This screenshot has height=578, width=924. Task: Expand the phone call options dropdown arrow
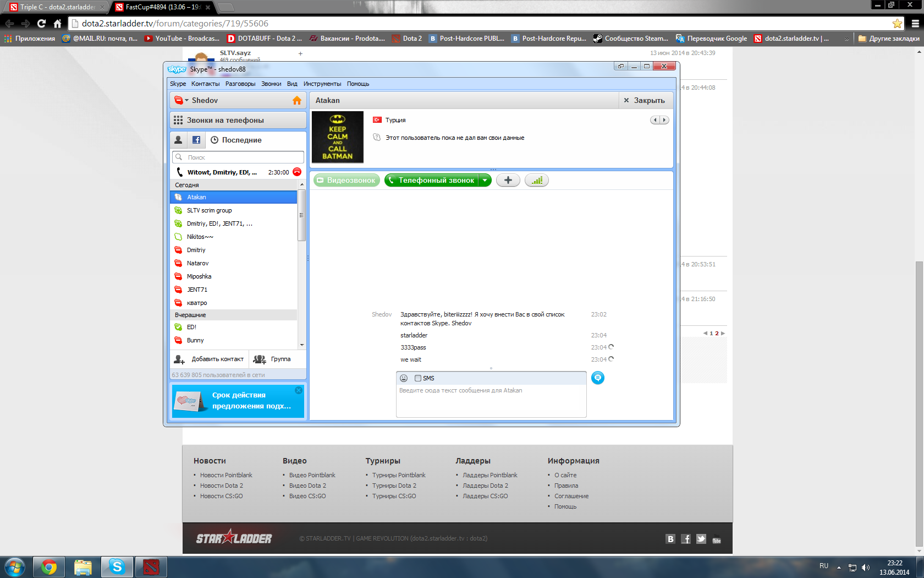coord(485,180)
